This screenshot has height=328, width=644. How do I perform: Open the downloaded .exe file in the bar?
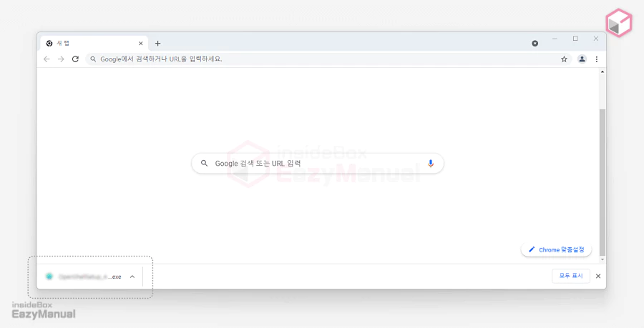(90, 277)
